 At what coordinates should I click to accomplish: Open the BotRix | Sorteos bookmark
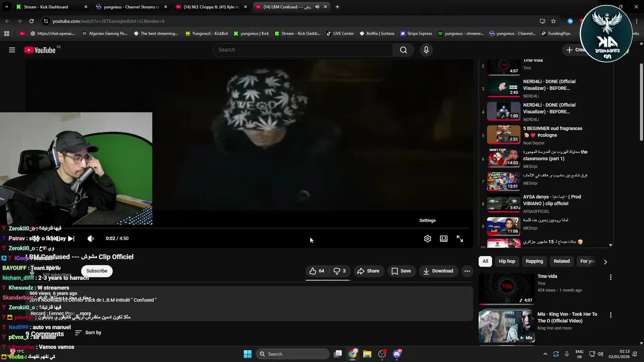(377, 34)
